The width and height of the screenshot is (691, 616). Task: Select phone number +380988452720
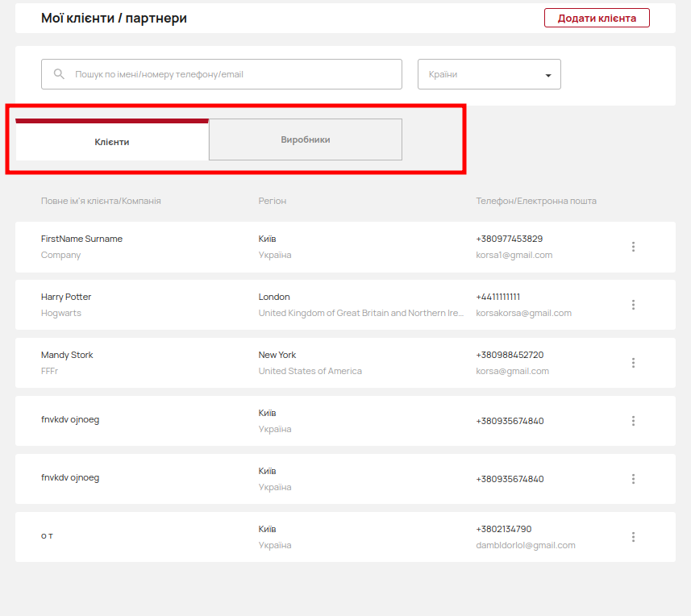(510, 355)
